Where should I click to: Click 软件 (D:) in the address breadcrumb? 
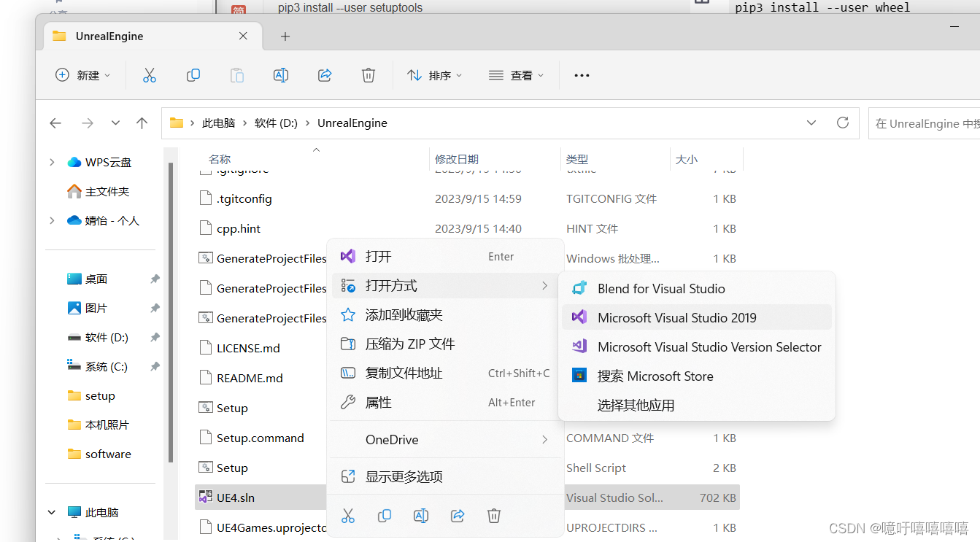(x=276, y=123)
